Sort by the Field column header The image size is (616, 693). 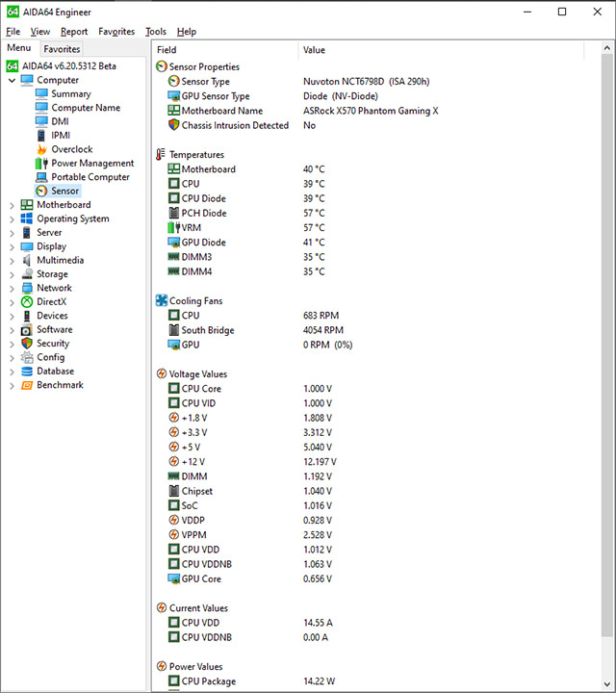226,50
